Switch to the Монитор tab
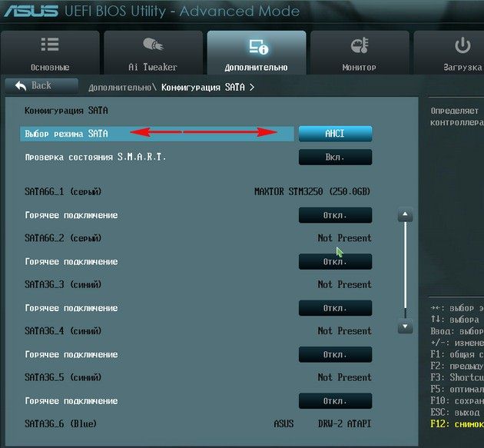The height and width of the screenshot is (448, 484). [x=360, y=52]
